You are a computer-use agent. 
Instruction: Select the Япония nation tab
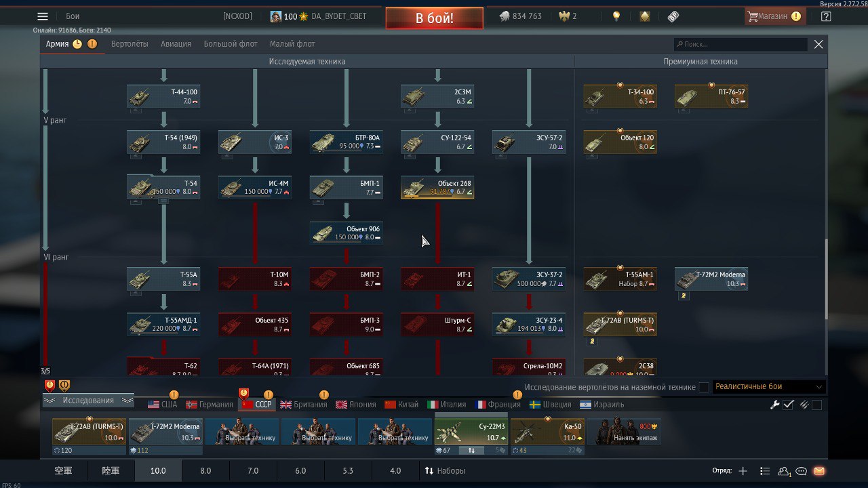(356, 405)
